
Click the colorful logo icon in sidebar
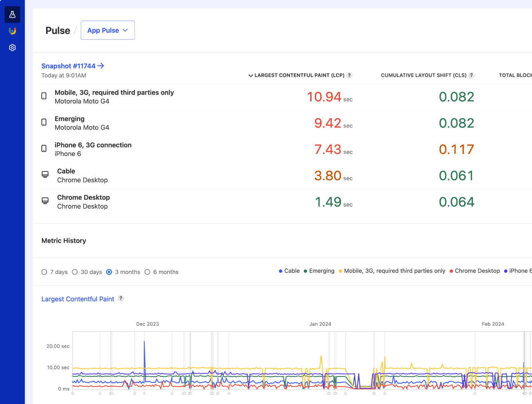pyautogui.click(x=12, y=31)
